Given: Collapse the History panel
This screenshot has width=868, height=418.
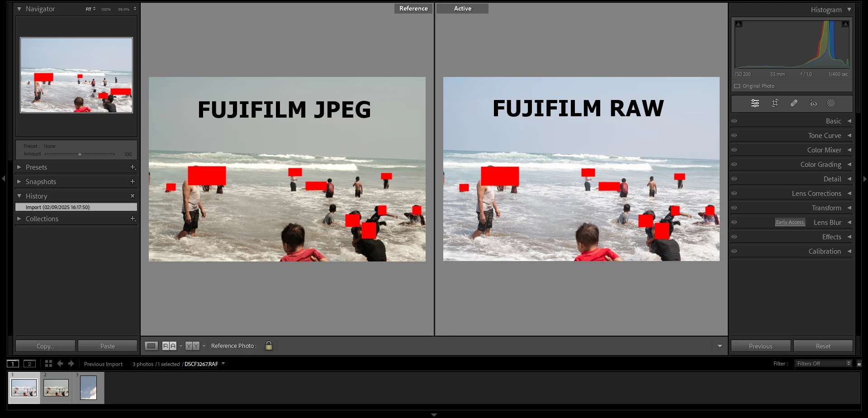Looking at the screenshot, I should 19,196.
